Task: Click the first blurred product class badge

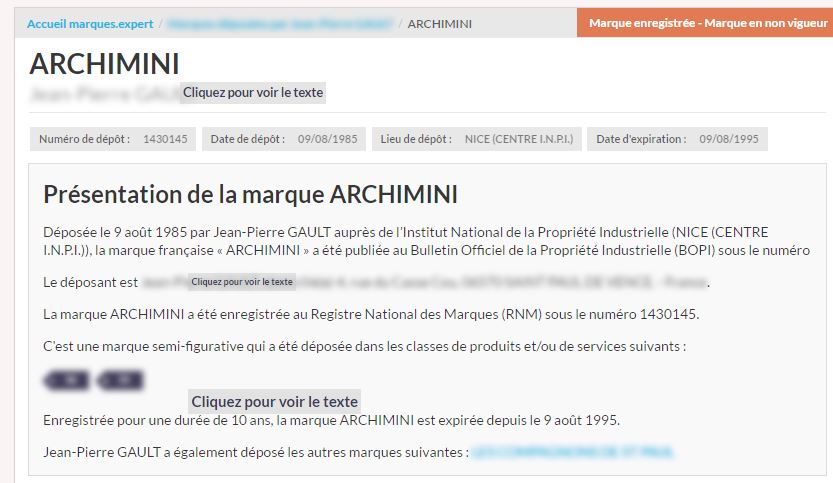Action: pos(66,380)
